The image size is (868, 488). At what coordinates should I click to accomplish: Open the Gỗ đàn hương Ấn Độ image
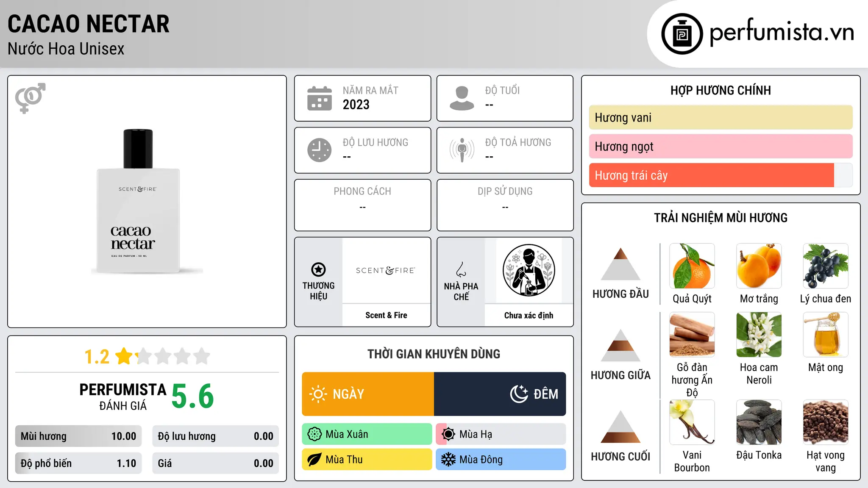tap(692, 335)
